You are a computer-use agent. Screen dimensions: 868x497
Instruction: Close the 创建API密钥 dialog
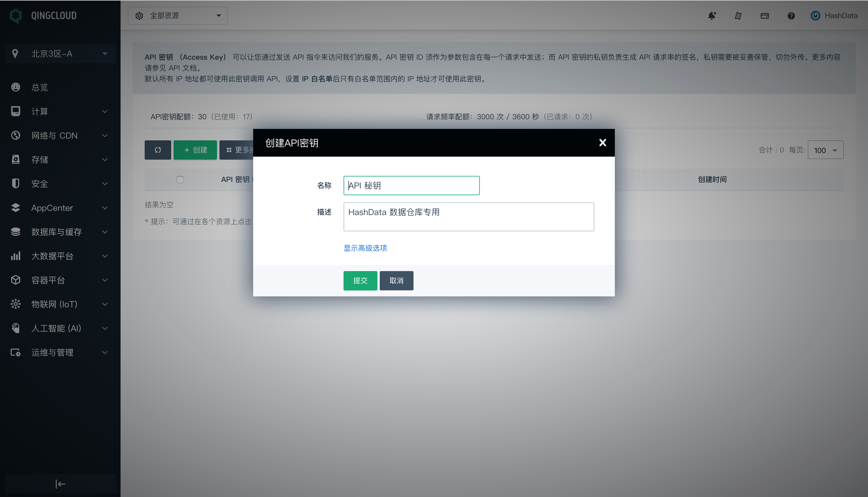(603, 143)
